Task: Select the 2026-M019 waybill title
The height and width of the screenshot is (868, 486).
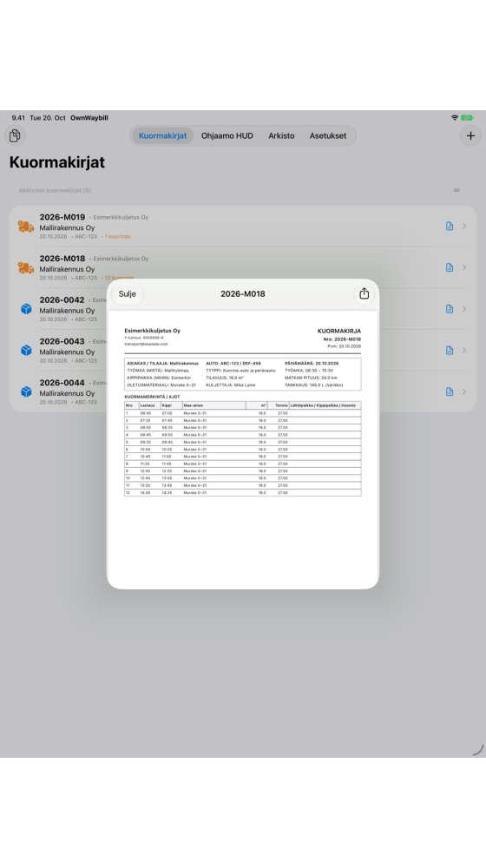Action: [62, 217]
